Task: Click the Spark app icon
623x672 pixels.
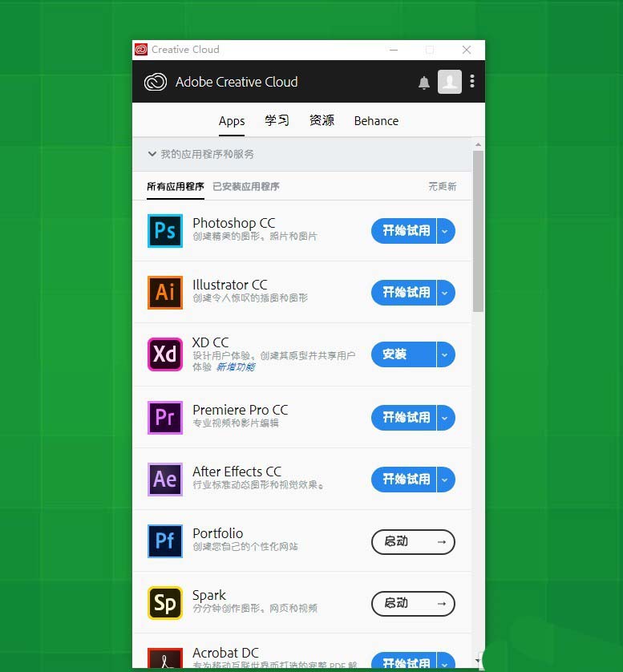Action: [165, 602]
